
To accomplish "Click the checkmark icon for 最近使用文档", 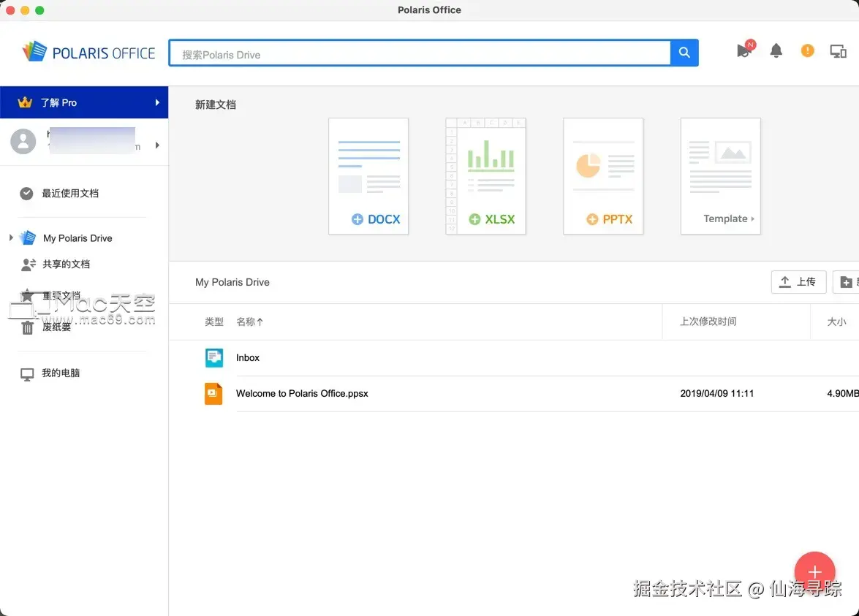I will tap(26, 194).
